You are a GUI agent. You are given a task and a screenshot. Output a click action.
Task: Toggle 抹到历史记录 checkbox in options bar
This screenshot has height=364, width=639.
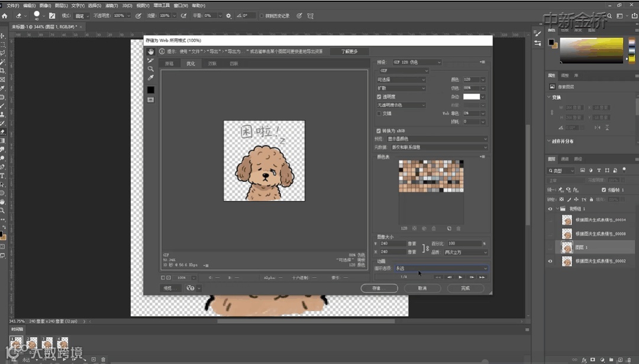(x=262, y=16)
